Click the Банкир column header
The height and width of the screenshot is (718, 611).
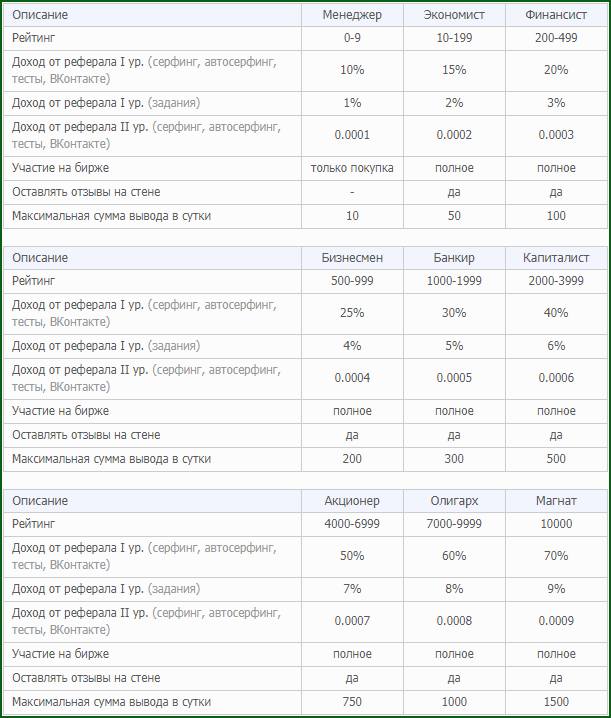pos(454,258)
